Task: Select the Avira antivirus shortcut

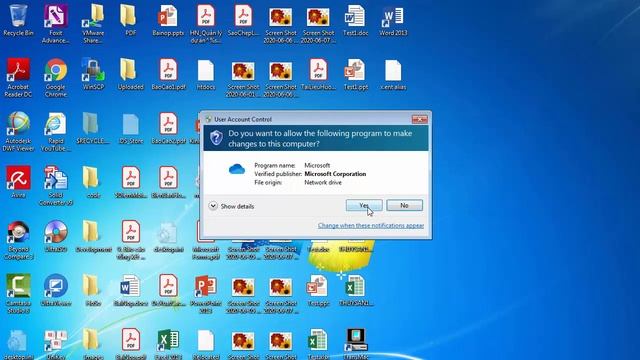Action: point(18,182)
